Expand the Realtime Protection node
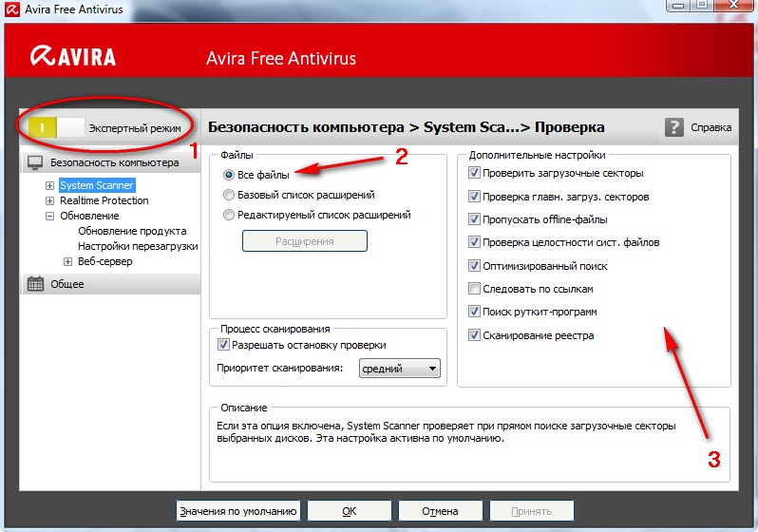 tap(49, 200)
